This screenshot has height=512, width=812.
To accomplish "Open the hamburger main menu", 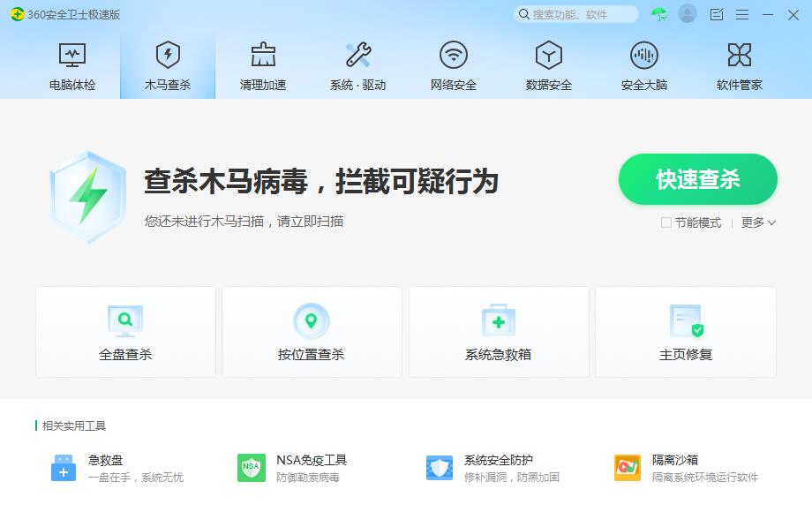I will click(742, 14).
